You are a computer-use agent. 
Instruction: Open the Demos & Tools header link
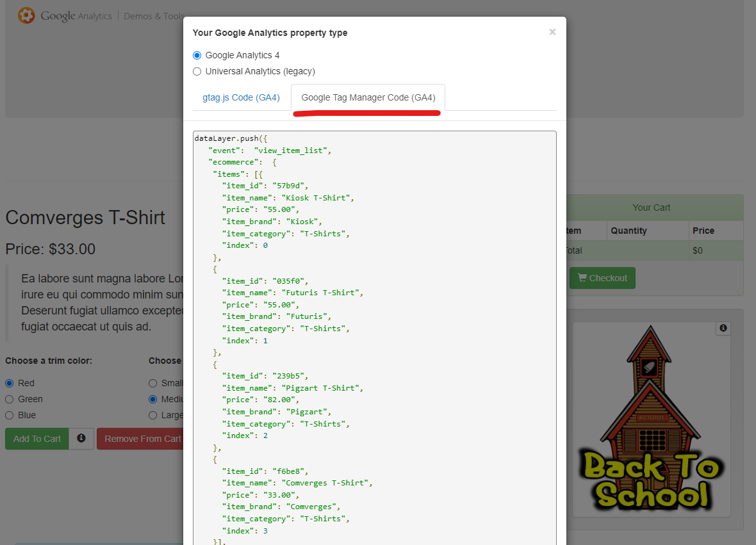[x=153, y=16]
